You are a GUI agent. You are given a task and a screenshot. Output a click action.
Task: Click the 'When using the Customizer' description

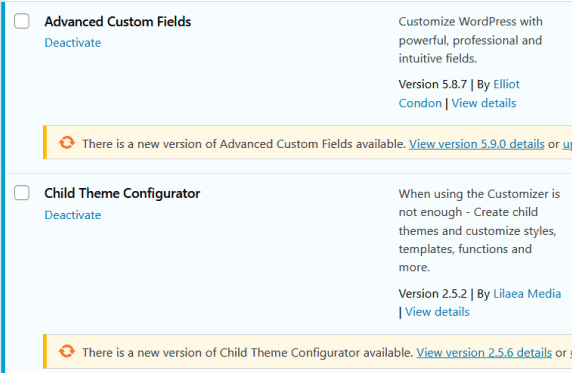coord(479,231)
